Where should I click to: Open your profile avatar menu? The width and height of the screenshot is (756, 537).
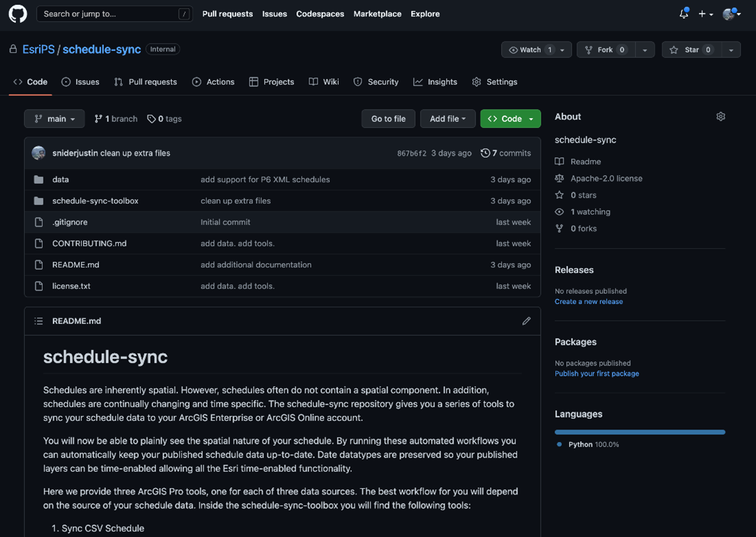coord(728,14)
